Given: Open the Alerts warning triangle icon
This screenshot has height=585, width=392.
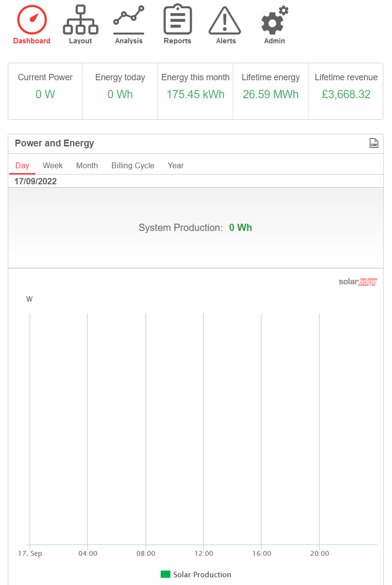Looking at the screenshot, I should pos(226,20).
